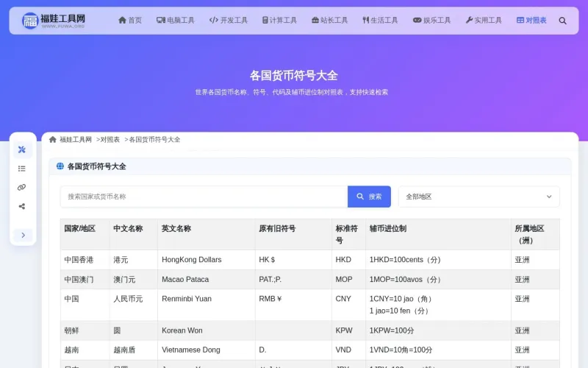Screen dimensions: 588x368
Task: Follow the 福娃工具网 breadcrumb link
Action: click(76, 139)
